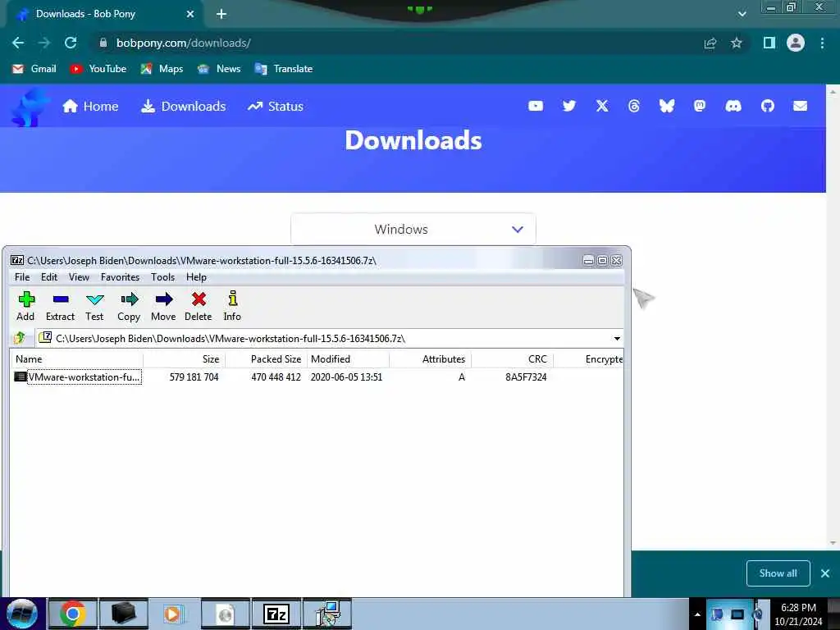Bookmark this page with the star icon
Image resolution: width=840 pixels, height=630 pixels.
click(737, 43)
